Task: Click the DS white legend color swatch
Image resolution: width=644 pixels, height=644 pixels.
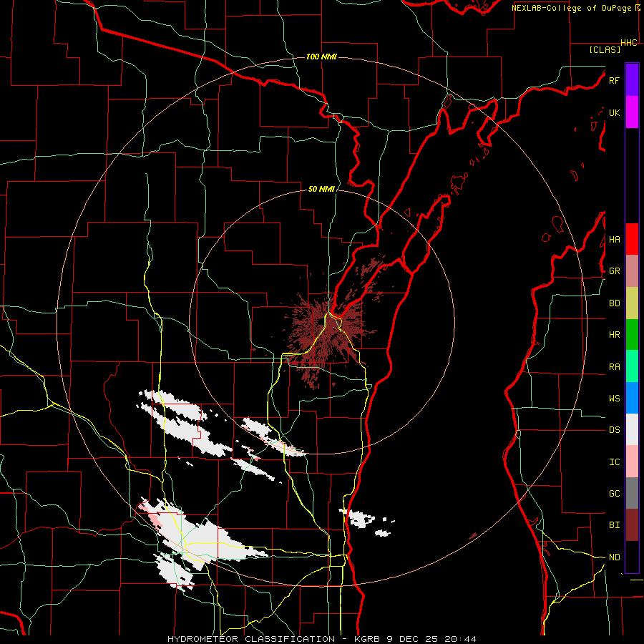Action: point(632,429)
